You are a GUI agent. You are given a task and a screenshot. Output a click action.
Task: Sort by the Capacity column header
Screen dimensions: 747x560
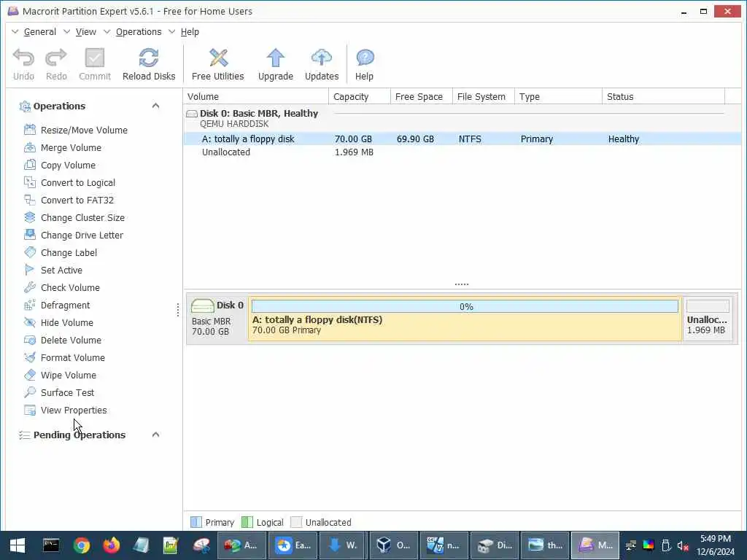(x=360, y=97)
